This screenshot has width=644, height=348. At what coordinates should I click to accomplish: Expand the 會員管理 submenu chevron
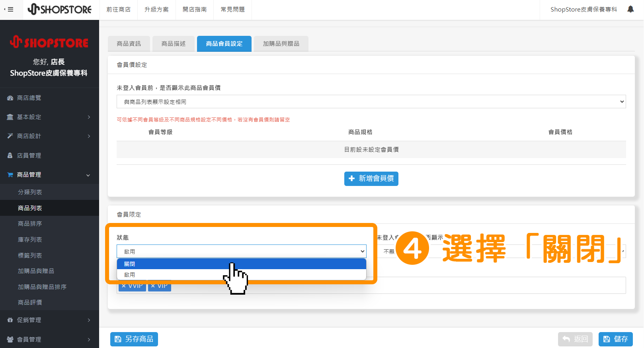click(89, 340)
